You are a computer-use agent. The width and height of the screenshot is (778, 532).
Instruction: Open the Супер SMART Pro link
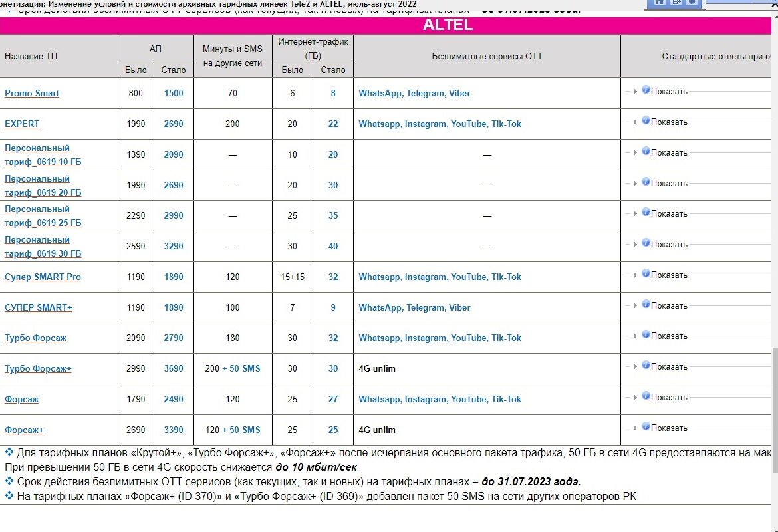point(43,277)
